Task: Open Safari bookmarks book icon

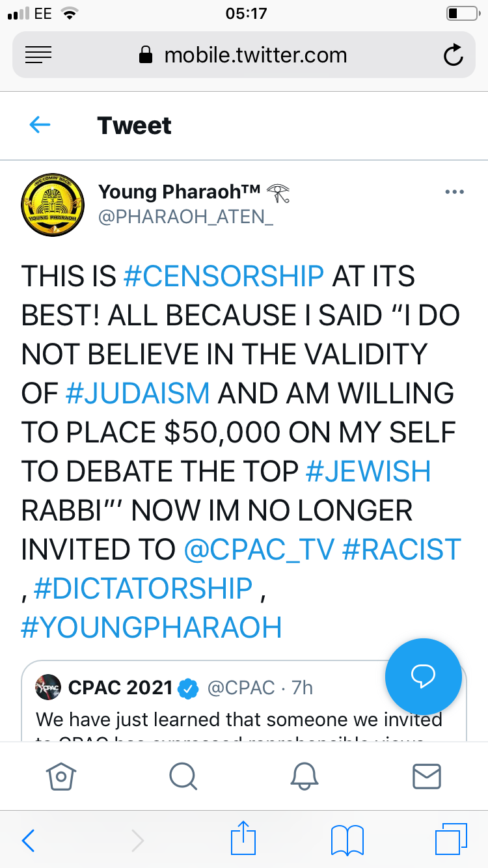Action: pos(347,841)
